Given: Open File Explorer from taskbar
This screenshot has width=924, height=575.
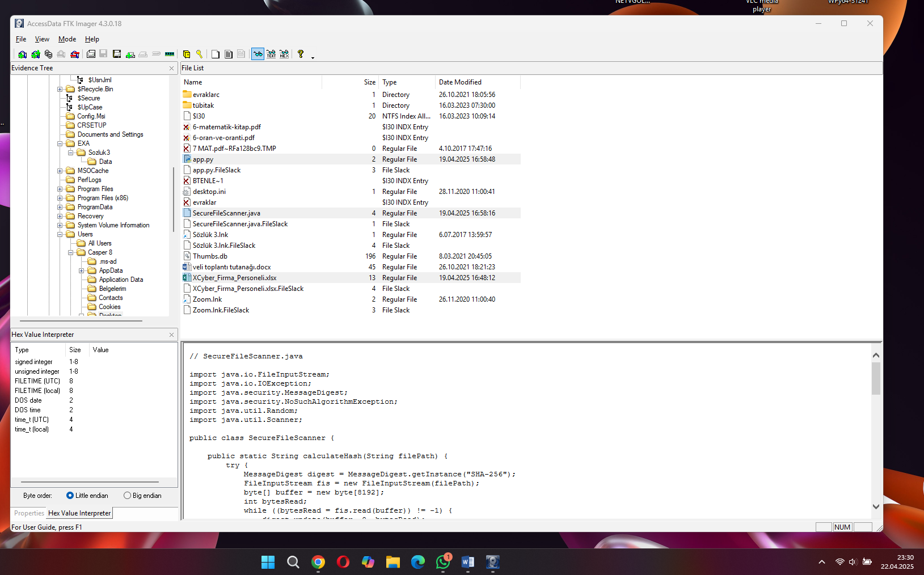Looking at the screenshot, I should pos(393,562).
